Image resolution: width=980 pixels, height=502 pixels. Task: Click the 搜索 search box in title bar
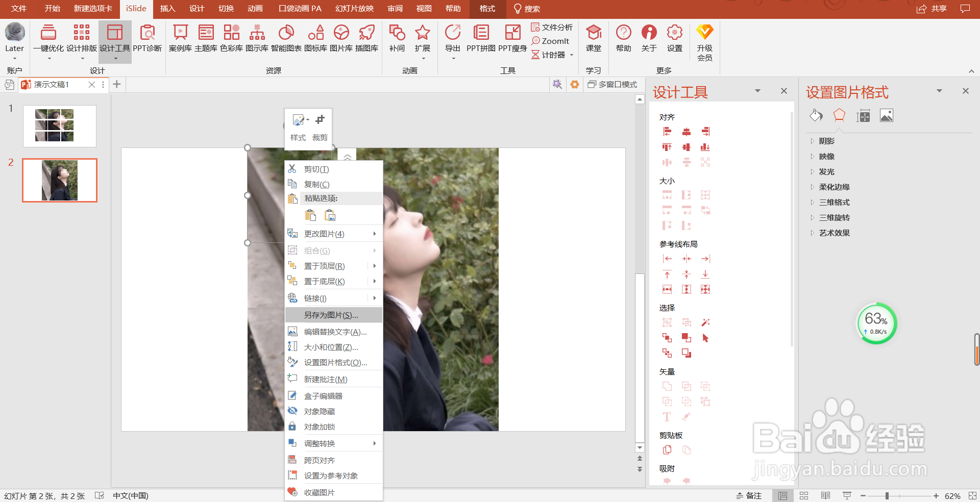point(527,9)
